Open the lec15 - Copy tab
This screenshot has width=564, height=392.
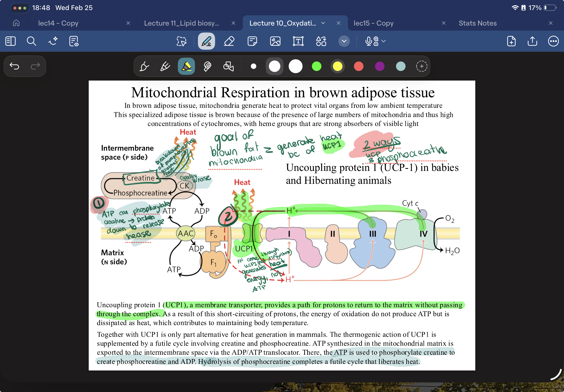[x=374, y=23]
